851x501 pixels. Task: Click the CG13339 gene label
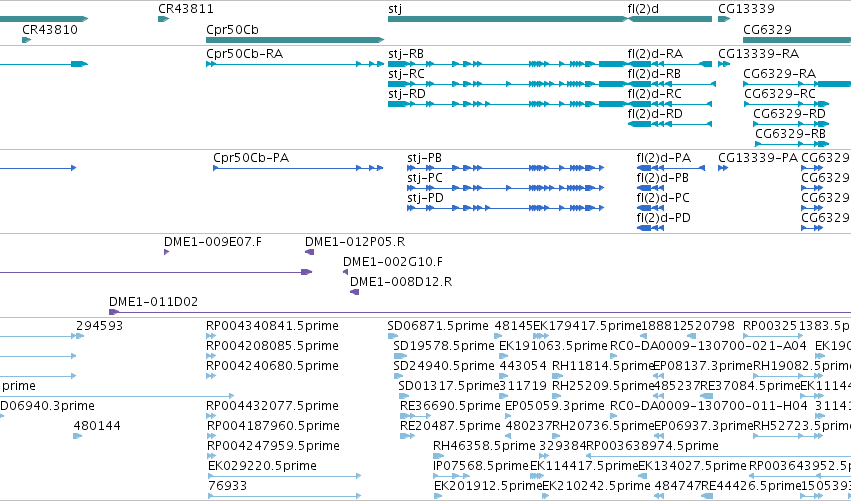[x=746, y=9]
